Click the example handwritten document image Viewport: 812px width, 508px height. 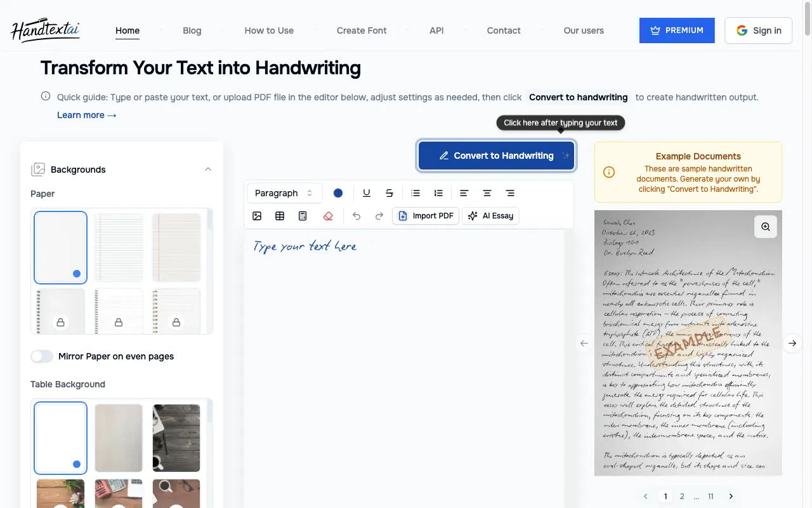point(688,343)
